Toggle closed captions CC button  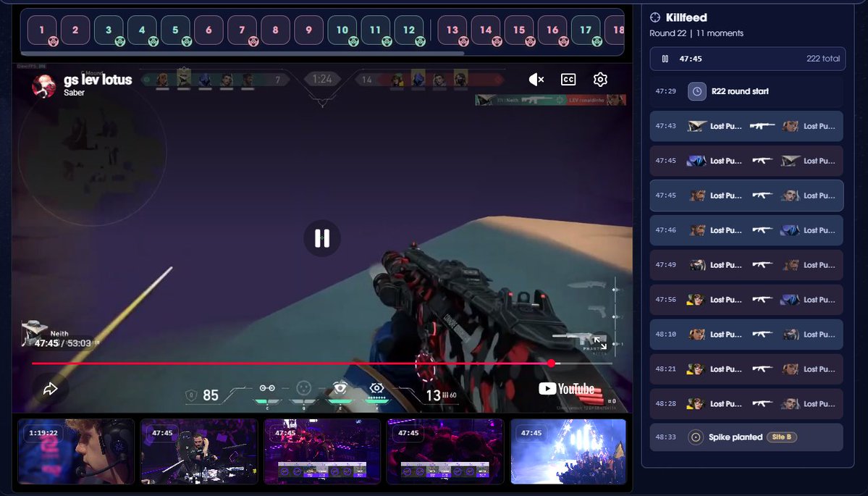pos(568,80)
